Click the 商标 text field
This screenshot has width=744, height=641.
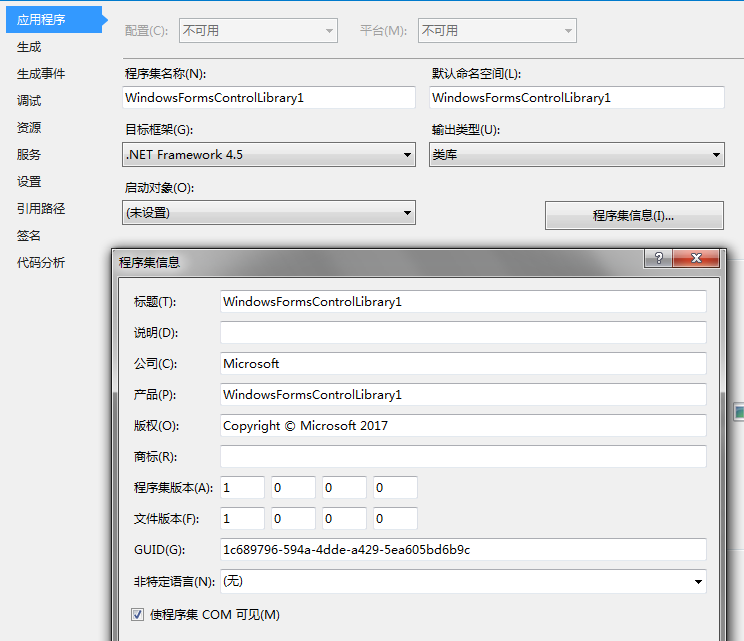click(463, 456)
